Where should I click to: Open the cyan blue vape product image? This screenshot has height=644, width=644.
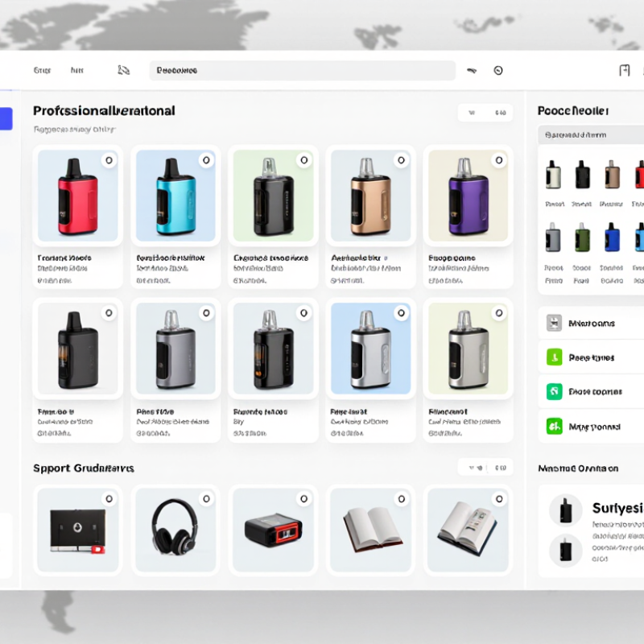point(175,196)
